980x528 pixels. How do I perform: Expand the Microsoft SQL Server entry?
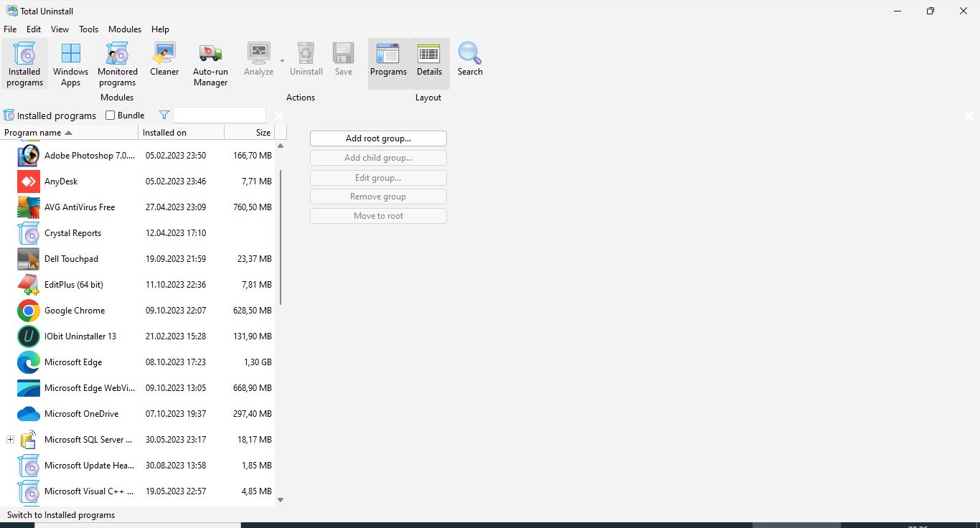(x=10, y=439)
